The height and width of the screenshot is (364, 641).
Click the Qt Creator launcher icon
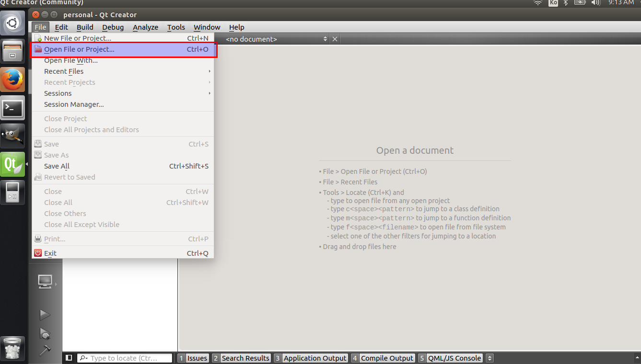(12, 164)
